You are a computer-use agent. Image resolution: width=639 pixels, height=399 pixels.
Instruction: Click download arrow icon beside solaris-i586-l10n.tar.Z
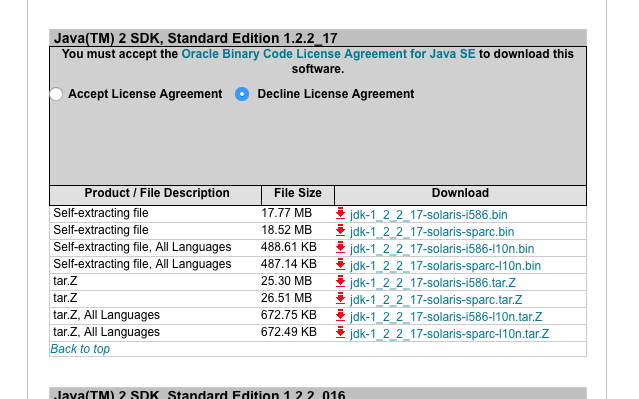coord(340,316)
